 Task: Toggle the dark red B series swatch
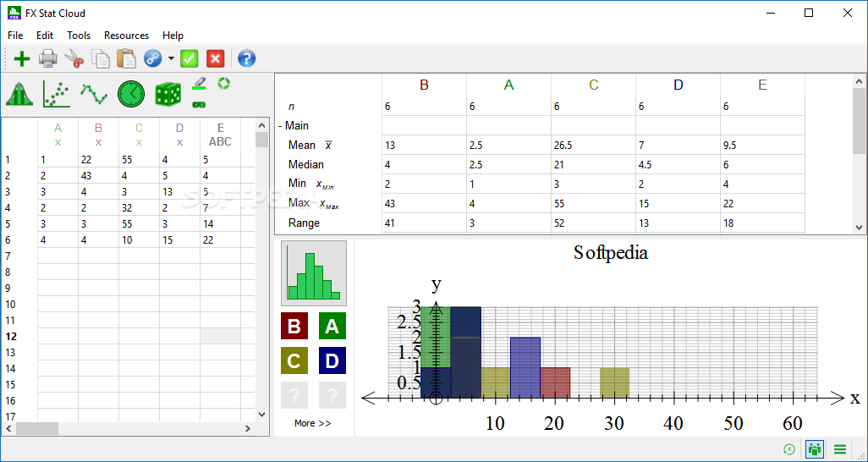click(294, 326)
